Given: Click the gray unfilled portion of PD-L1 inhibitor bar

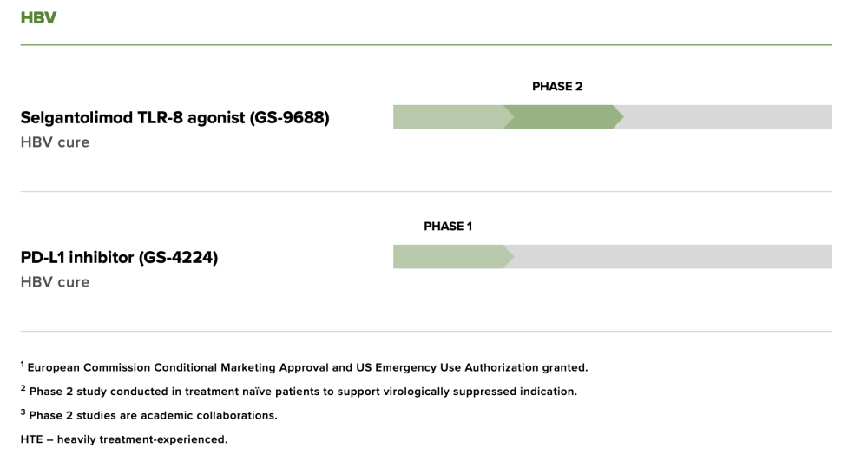Looking at the screenshot, I should pyautogui.click(x=670, y=257).
